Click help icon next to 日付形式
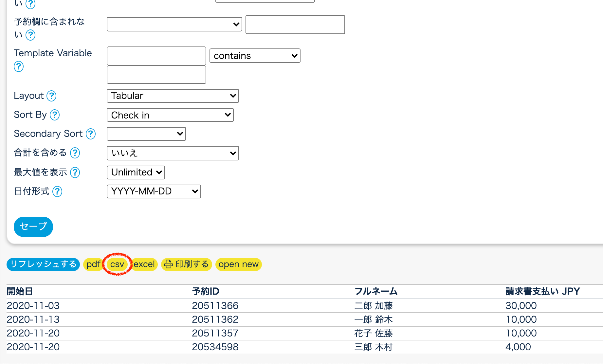 57,191
